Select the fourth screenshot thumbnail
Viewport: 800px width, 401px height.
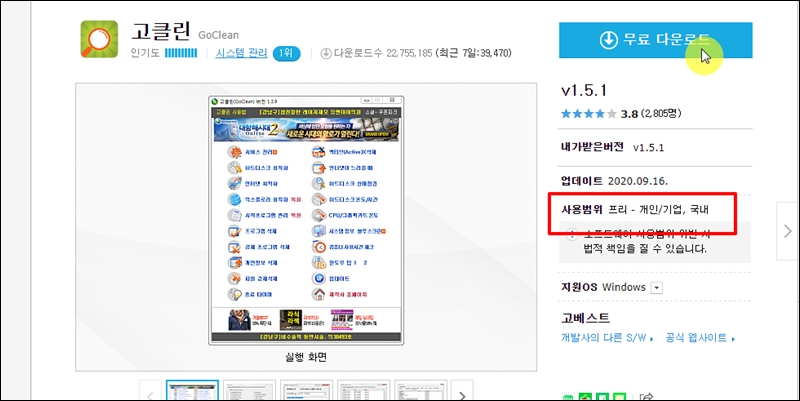click(364, 391)
